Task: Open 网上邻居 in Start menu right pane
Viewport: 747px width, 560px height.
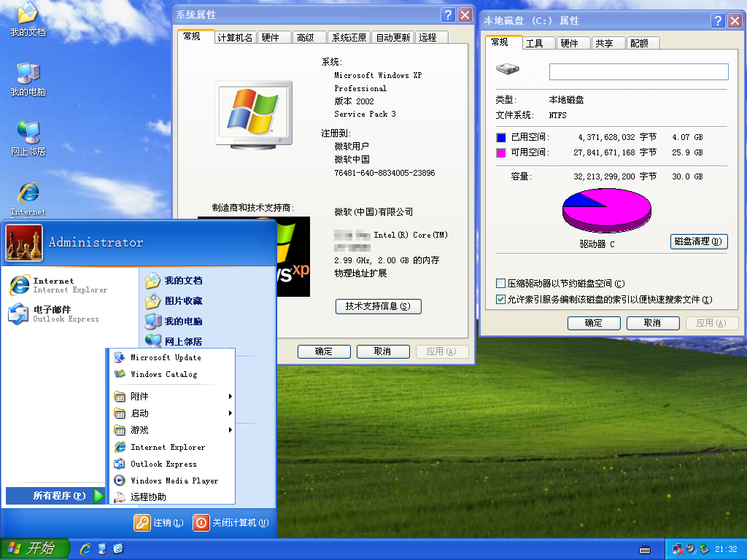Action: [x=174, y=341]
